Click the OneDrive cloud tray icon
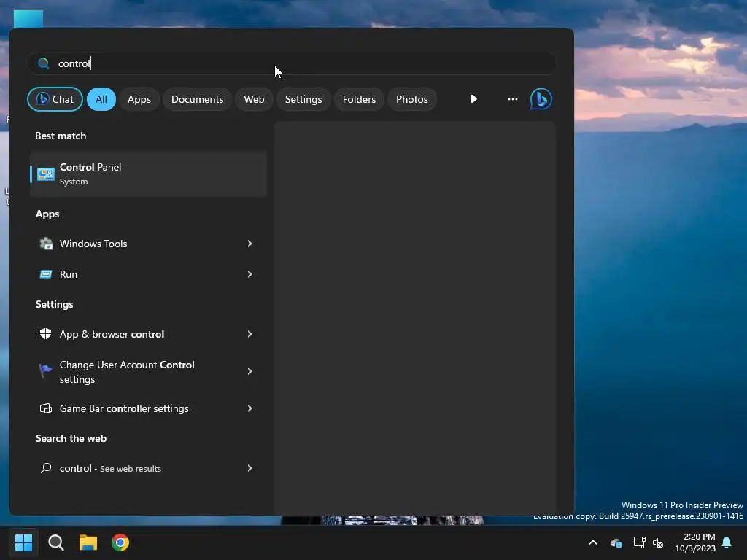Viewport: 747px width, 560px height. [x=616, y=542]
